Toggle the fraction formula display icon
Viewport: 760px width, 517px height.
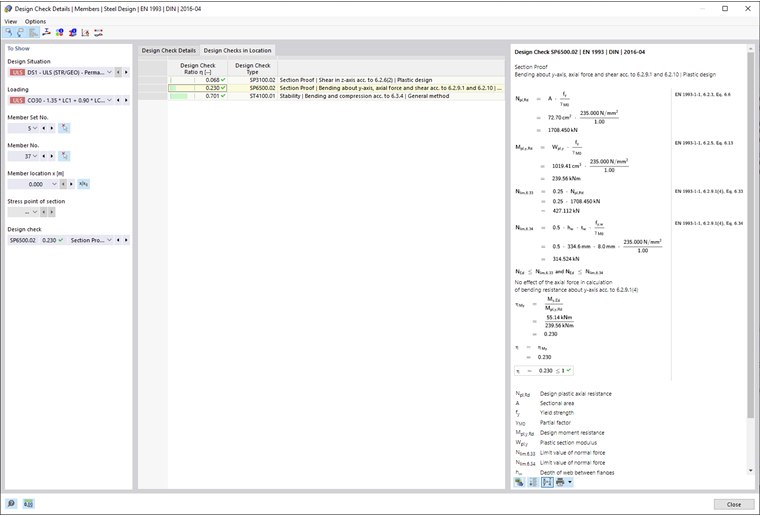pos(547,482)
